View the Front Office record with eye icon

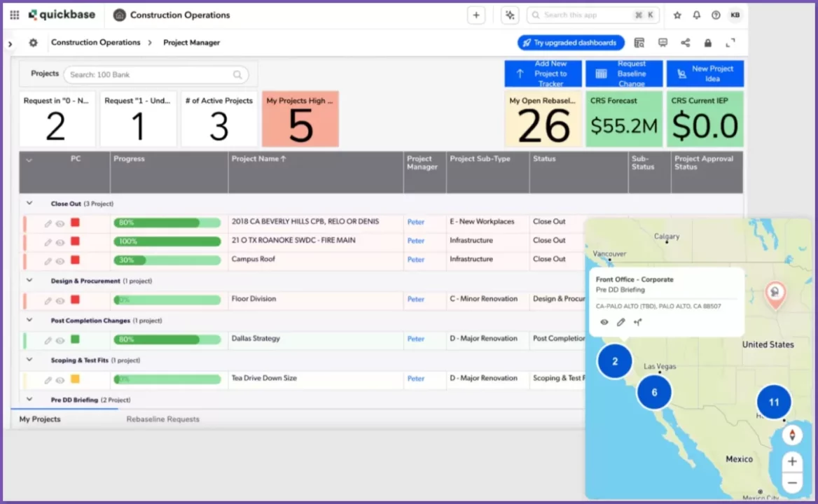pos(604,322)
